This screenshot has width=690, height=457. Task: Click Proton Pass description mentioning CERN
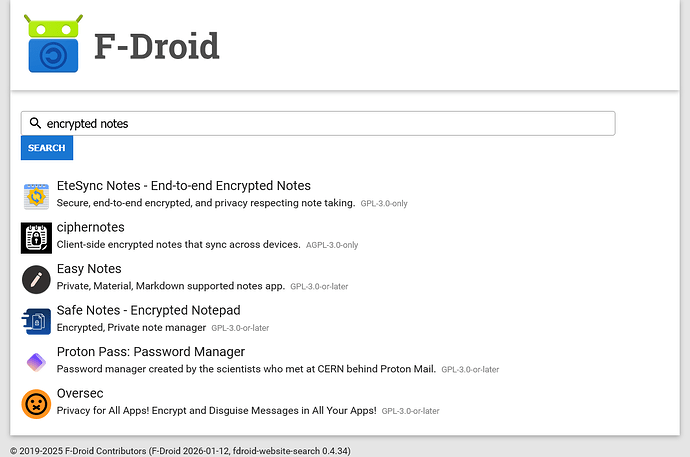tap(246, 368)
